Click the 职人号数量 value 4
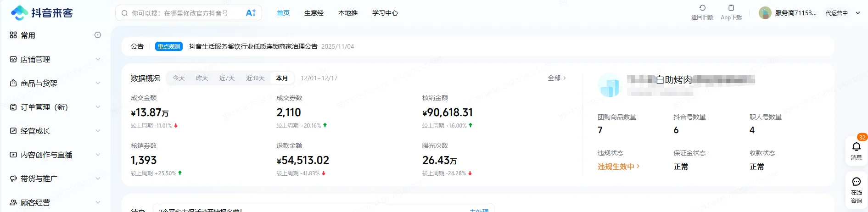Image resolution: width=868 pixels, height=212 pixels. pos(752,130)
